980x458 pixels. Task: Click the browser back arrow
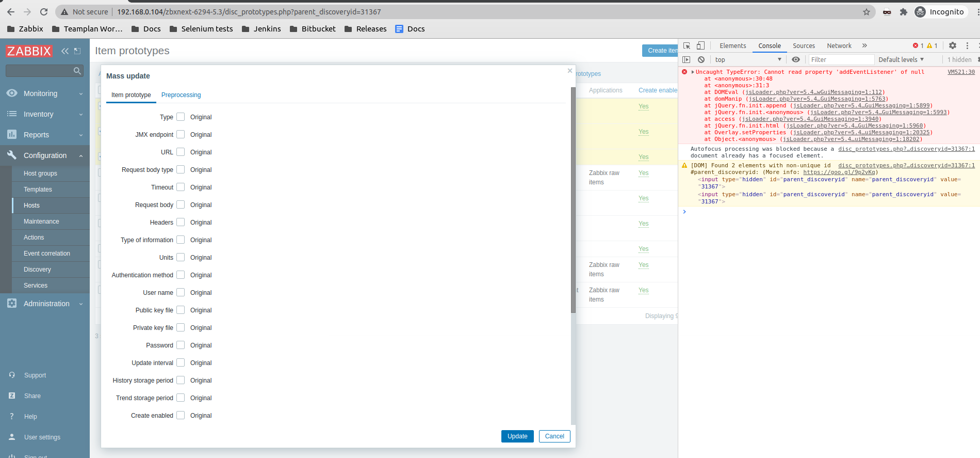click(x=11, y=12)
